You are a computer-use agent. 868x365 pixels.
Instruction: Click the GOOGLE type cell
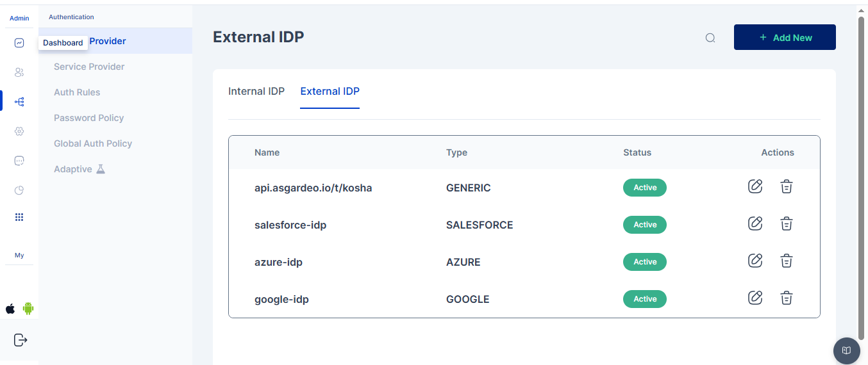[468, 299]
